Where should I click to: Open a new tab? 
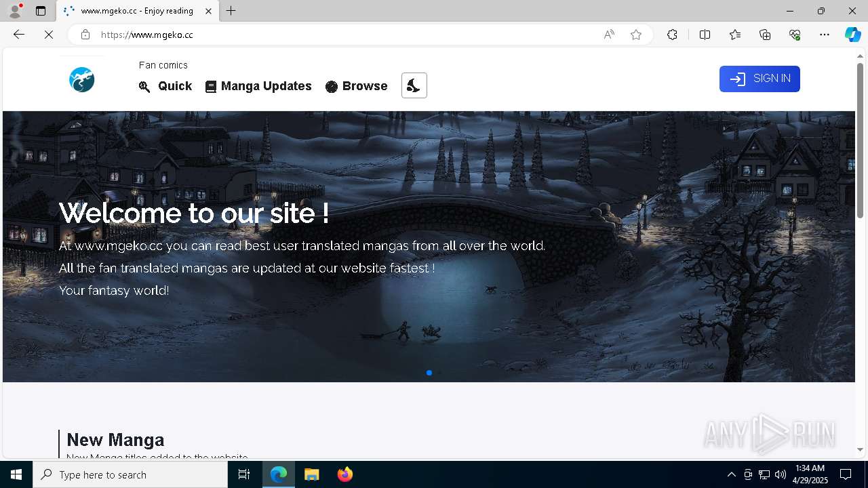pyautogui.click(x=231, y=11)
